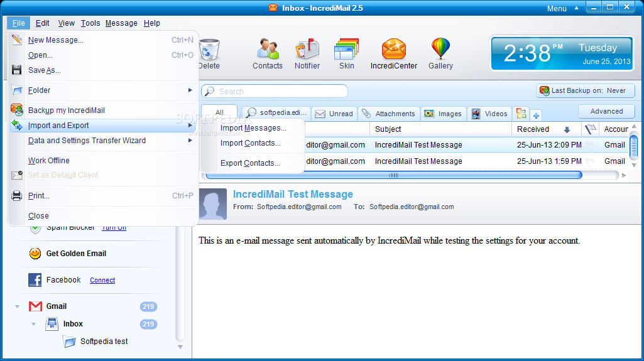This screenshot has height=361, width=644.
Task: Click the Print printer icon in menu
Action: [17, 196]
